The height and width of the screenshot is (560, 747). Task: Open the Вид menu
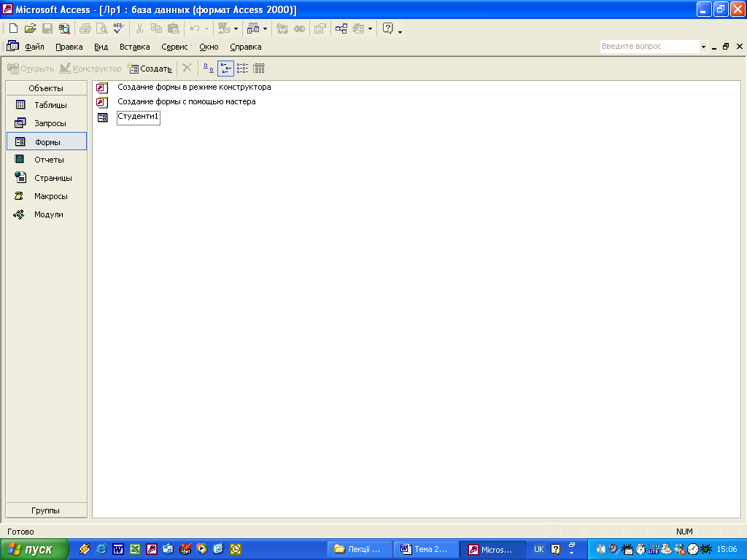(x=101, y=47)
